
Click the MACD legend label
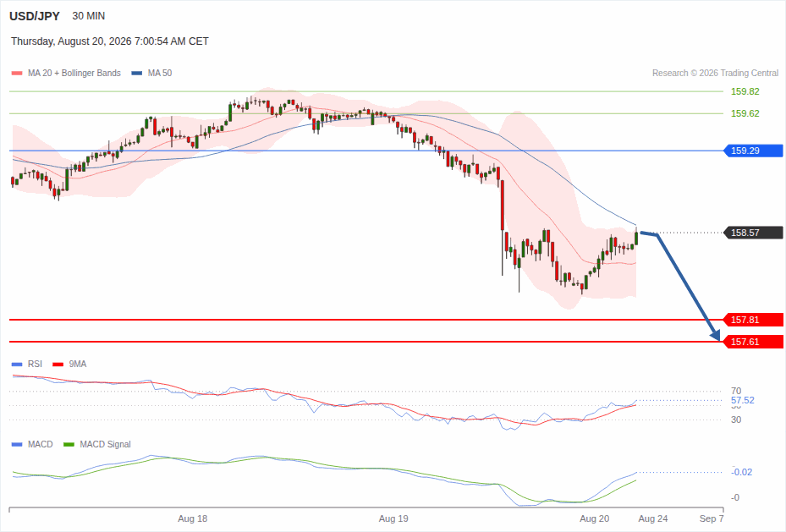[x=40, y=444]
